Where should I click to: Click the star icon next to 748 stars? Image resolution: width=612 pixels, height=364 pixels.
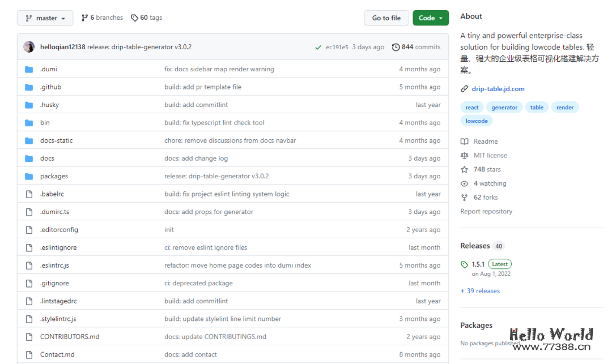point(465,170)
